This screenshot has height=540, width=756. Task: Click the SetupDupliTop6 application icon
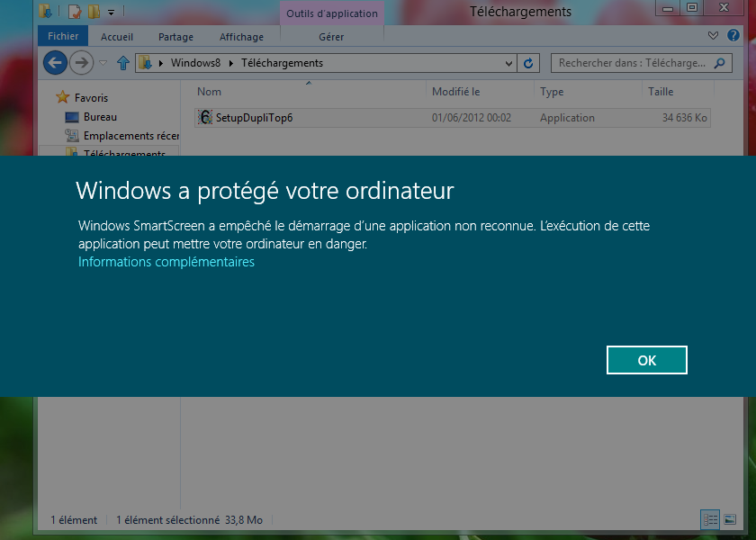coord(205,117)
